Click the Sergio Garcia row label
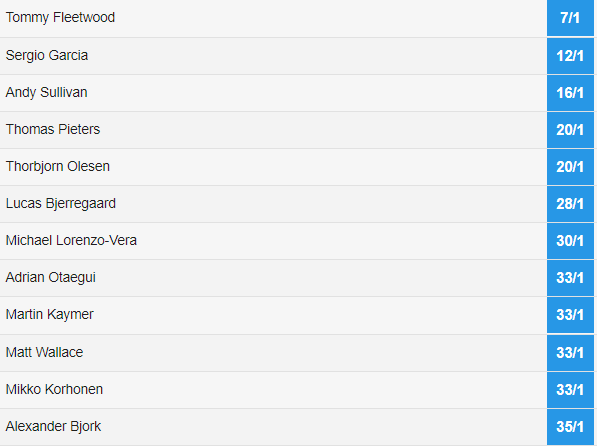 pos(47,56)
